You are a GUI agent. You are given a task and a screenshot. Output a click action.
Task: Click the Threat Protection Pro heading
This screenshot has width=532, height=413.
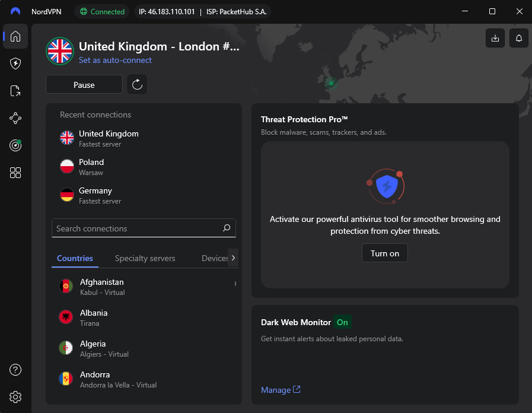304,119
